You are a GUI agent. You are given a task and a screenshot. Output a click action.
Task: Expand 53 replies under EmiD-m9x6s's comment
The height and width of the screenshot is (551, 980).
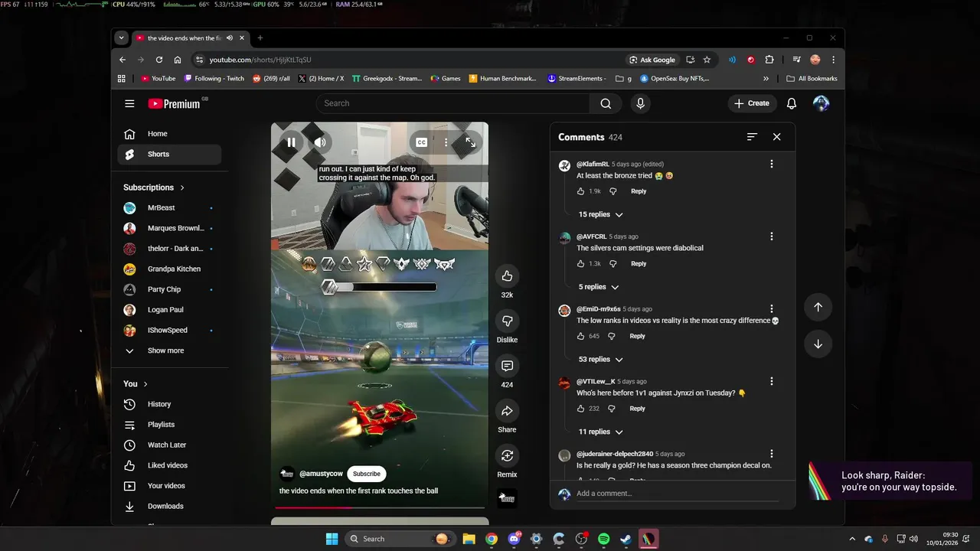coord(601,360)
